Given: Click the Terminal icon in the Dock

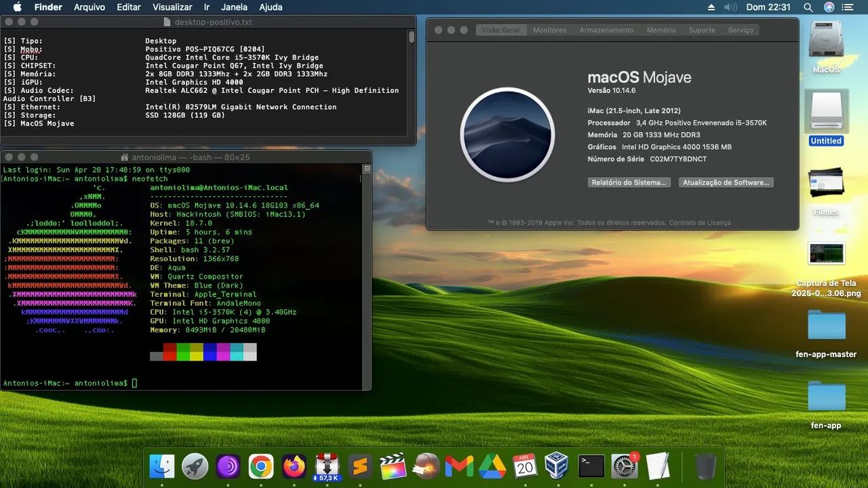Looking at the screenshot, I should 591,466.
